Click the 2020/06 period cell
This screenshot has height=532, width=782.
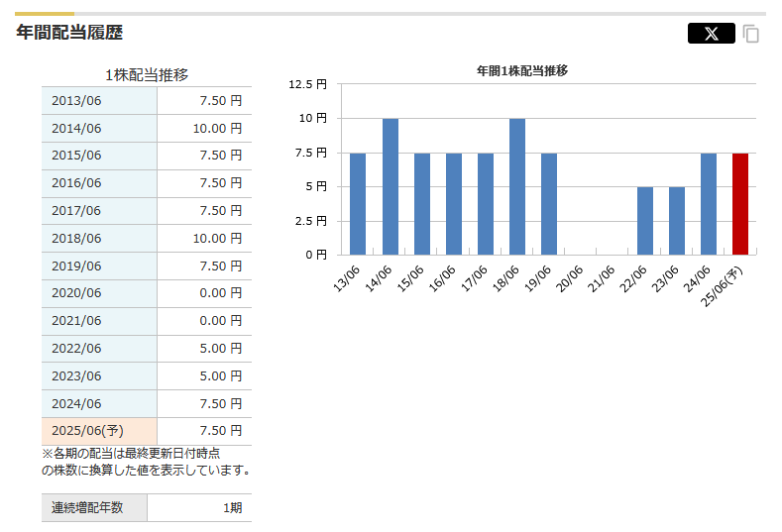[x=99, y=294]
